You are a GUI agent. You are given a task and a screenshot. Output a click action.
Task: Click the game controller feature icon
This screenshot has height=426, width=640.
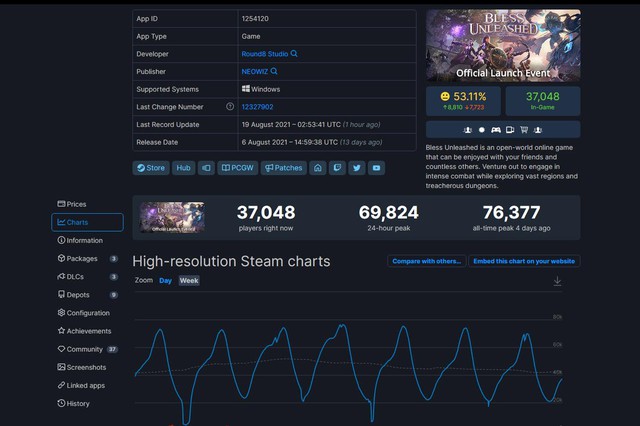(x=496, y=130)
